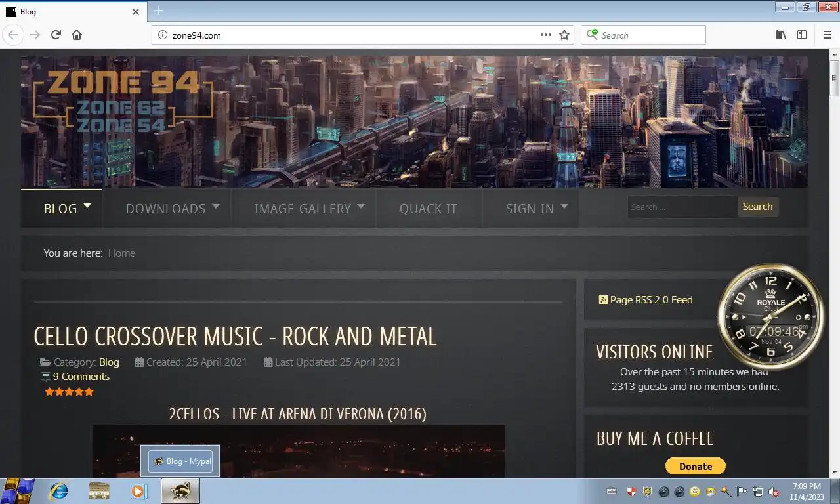Open the Windows Start menu

18,491
